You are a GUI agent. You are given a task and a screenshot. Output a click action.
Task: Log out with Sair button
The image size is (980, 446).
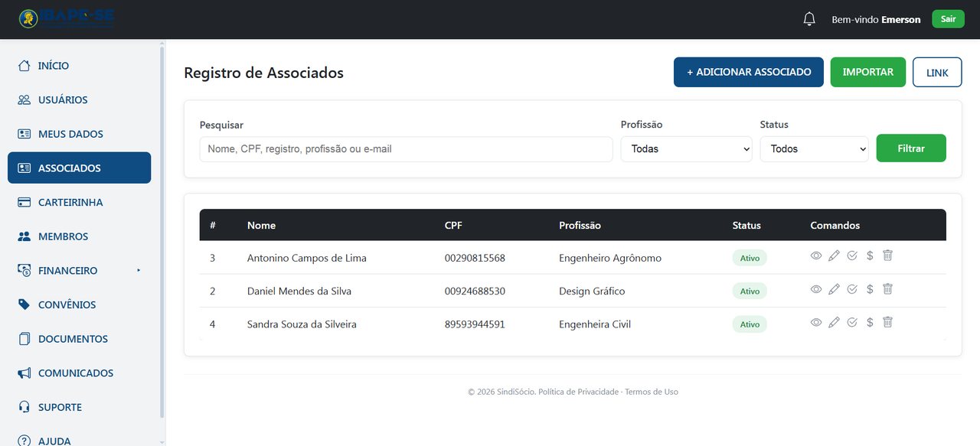pos(948,19)
